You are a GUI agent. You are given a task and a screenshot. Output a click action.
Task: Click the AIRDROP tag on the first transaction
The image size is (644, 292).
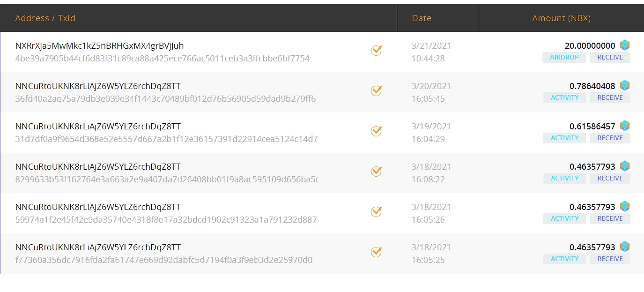click(x=564, y=57)
